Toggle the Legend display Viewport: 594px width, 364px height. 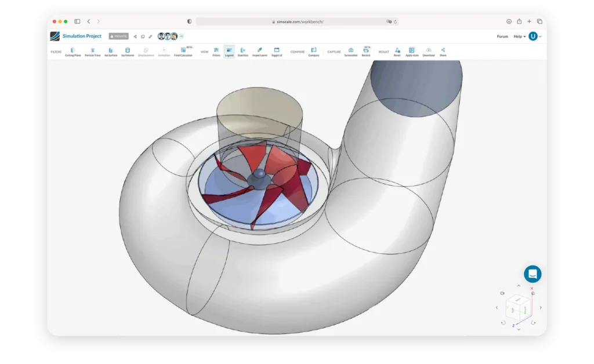(229, 51)
